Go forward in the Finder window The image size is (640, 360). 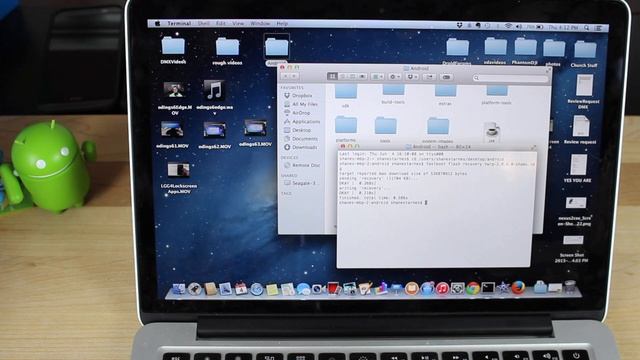[294, 76]
